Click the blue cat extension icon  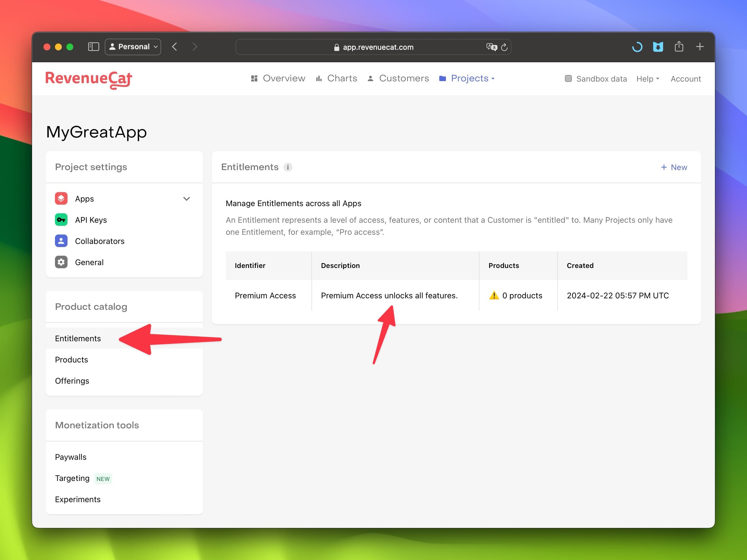point(658,47)
